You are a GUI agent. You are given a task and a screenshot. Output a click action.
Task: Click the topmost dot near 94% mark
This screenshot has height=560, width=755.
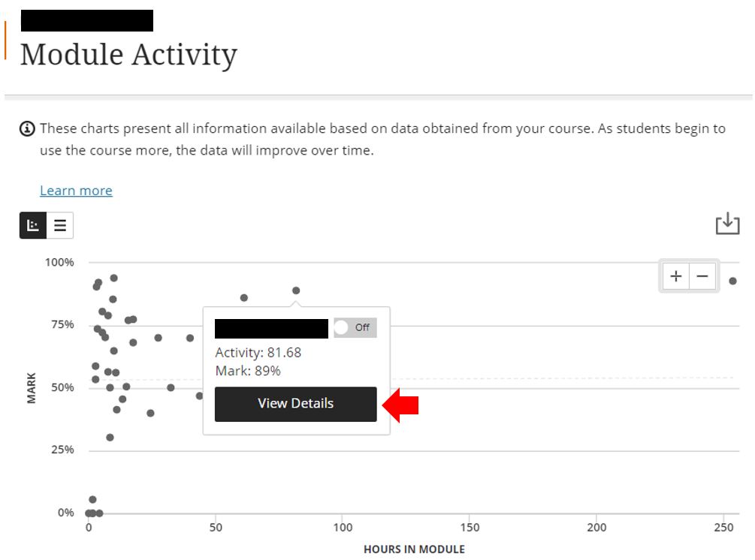click(x=114, y=278)
